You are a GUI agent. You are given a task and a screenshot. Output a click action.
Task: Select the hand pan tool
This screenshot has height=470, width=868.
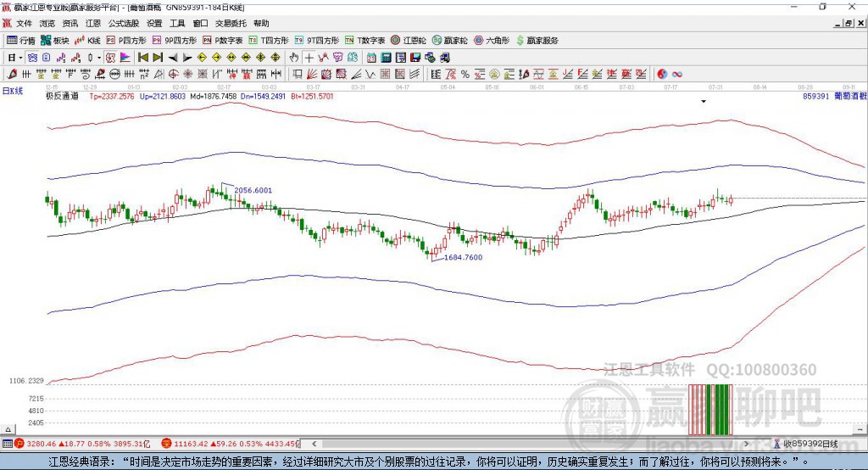point(294,58)
